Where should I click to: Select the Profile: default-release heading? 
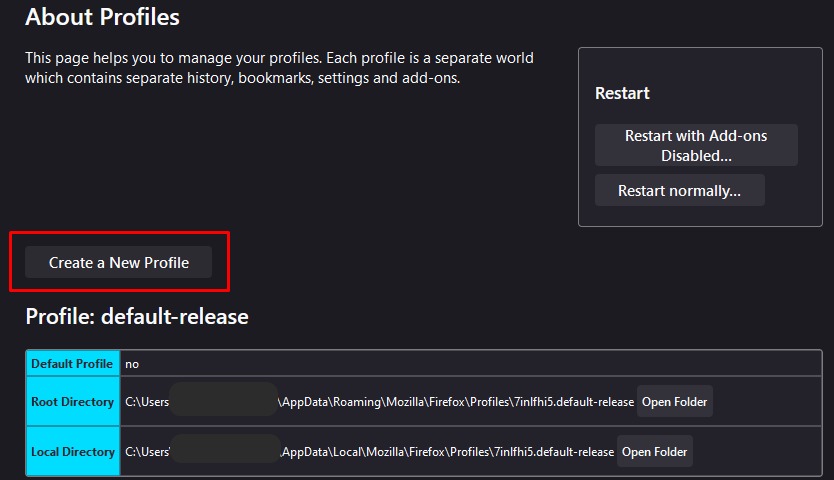(137, 317)
